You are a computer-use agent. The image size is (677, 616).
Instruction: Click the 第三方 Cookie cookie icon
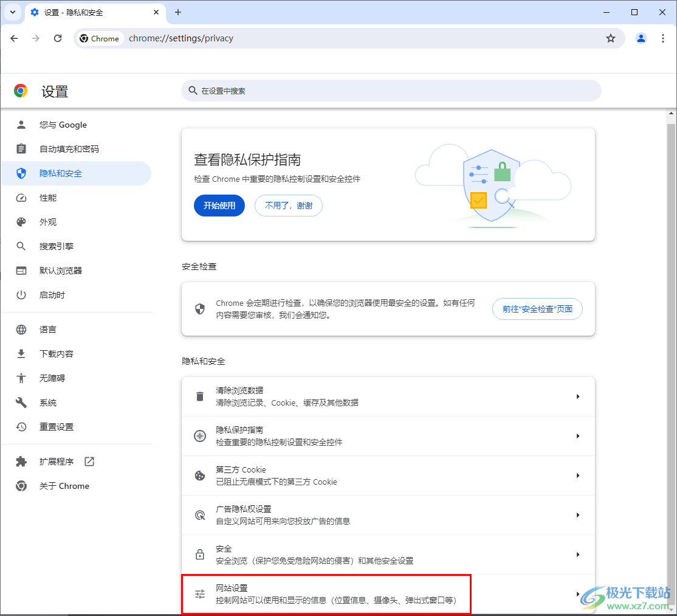tap(200, 476)
